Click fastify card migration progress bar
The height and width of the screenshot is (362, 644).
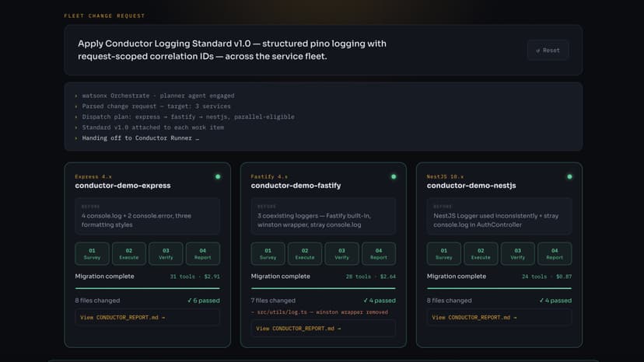pyautogui.click(x=324, y=288)
